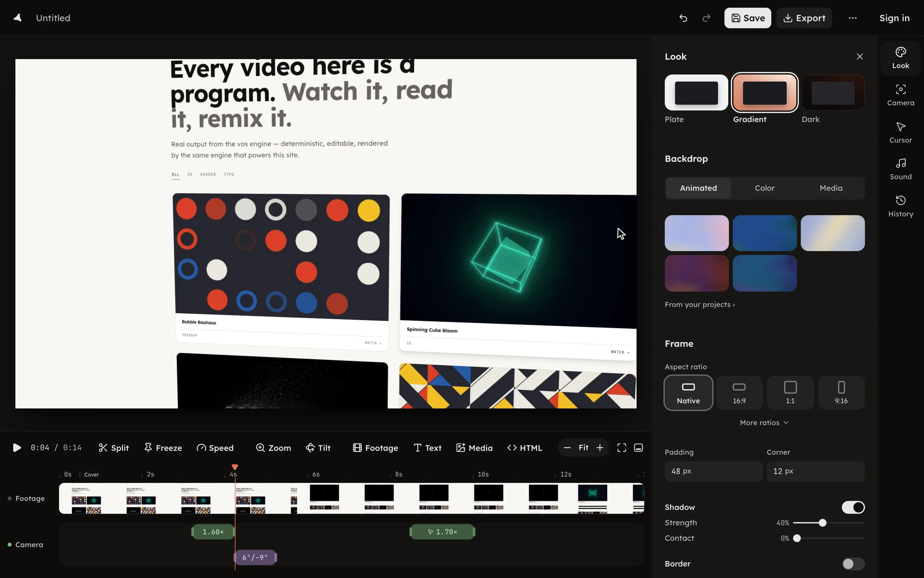This screenshot has width=924, height=578.
Task: Select the Animated backdrop tab
Action: (698, 188)
